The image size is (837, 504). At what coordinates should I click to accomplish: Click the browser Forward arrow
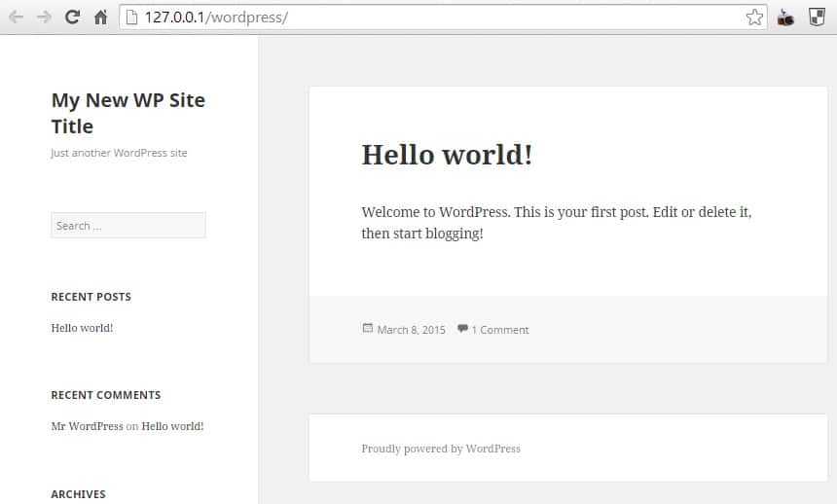44,18
